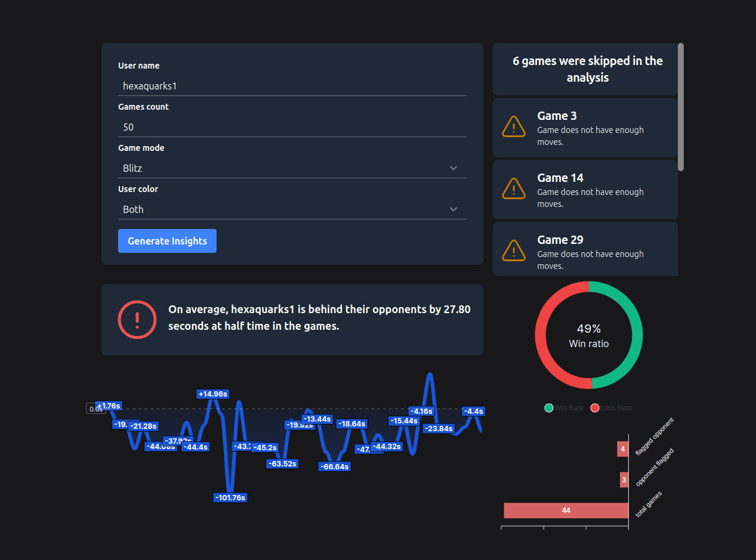Click the +14.96s data point label

tap(213, 394)
